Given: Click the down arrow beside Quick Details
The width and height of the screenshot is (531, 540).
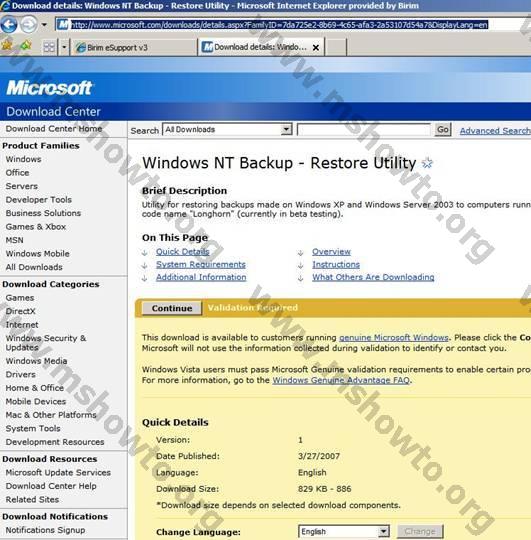Looking at the screenshot, I should click(x=145, y=252).
